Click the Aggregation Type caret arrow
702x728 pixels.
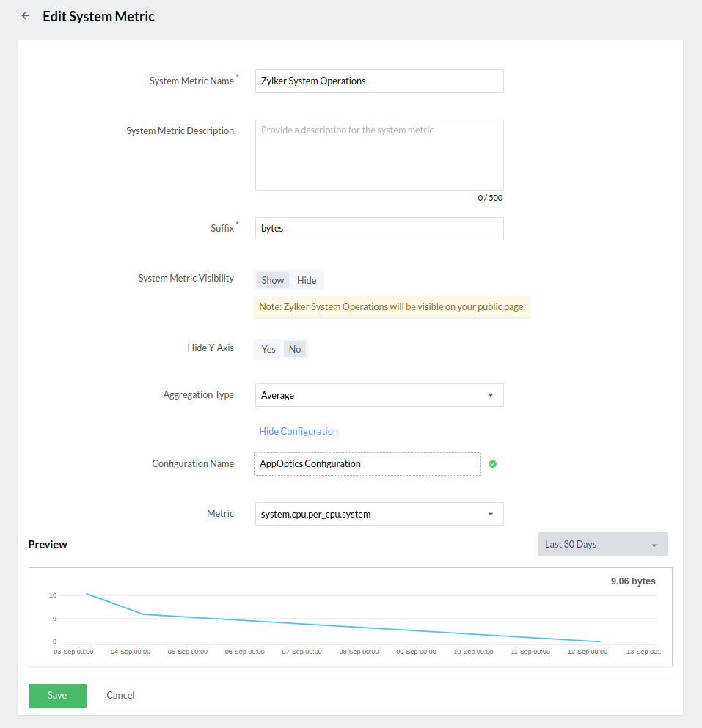tap(490, 396)
